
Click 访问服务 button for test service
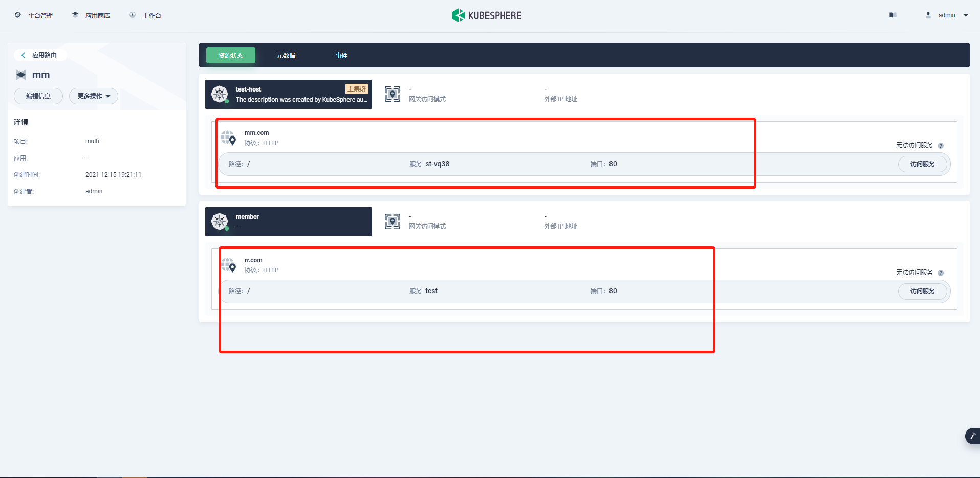click(923, 291)
